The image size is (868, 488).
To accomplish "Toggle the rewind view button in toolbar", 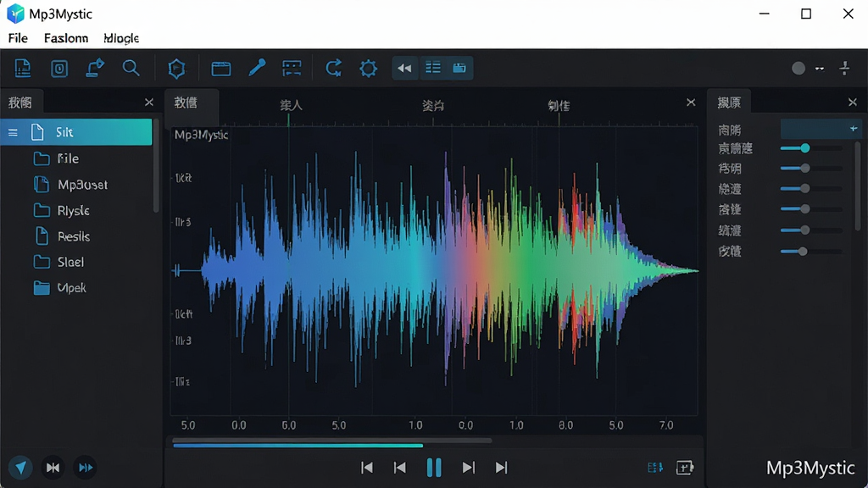I will pyautogui.click(x=404, y=68).
